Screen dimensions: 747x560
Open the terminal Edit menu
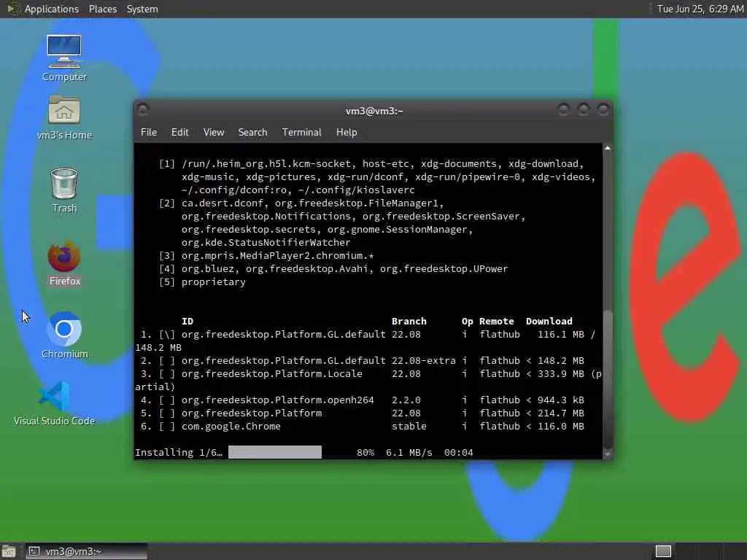(179, 133)
